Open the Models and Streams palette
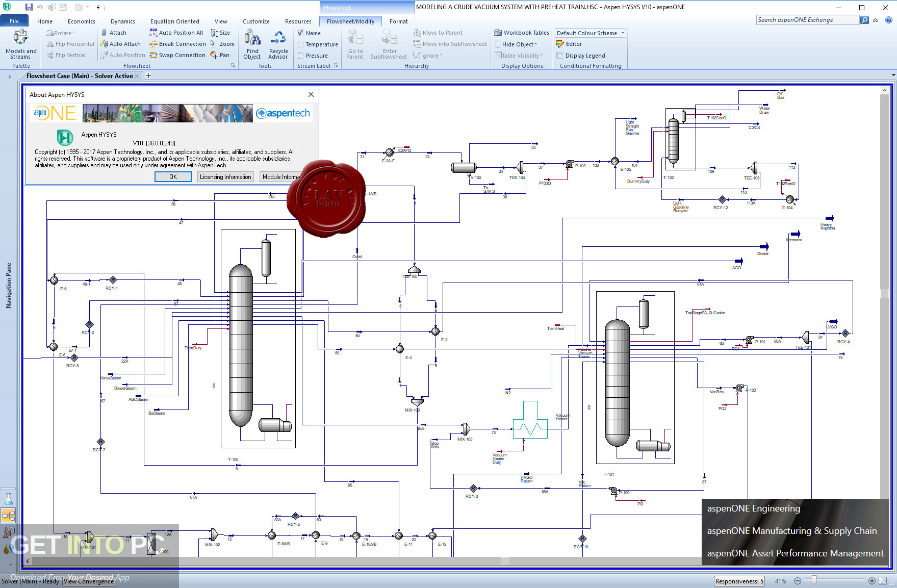897x588 pixels. click(21, 44)
